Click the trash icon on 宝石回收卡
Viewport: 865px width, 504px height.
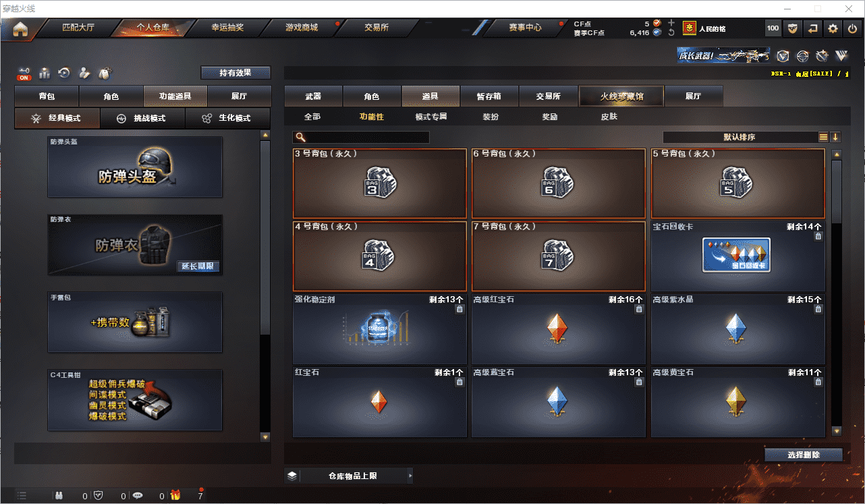(818, 236)
